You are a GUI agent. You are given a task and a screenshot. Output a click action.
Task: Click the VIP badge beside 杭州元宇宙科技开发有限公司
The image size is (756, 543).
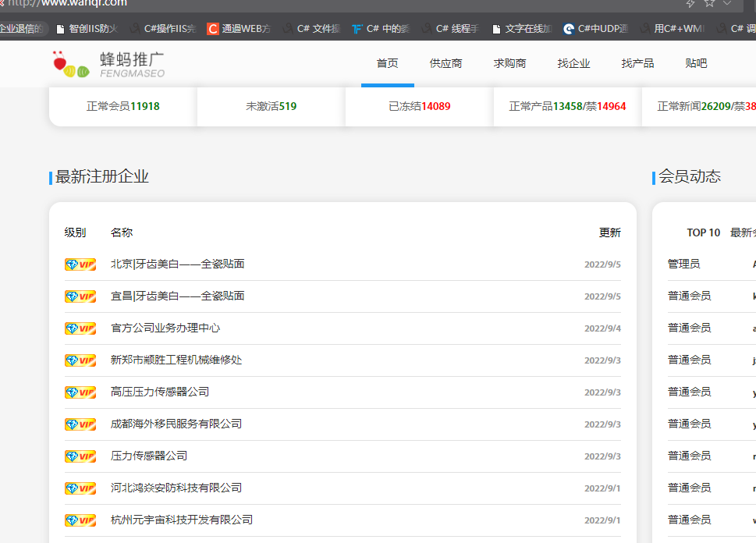pyautogui.click(x=80, y=520)
